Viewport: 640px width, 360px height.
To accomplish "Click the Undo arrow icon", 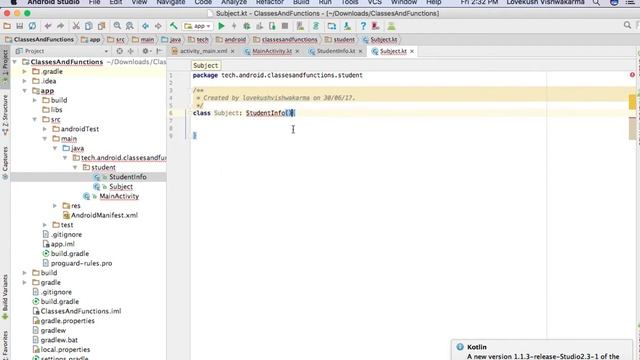I will 48,26.
